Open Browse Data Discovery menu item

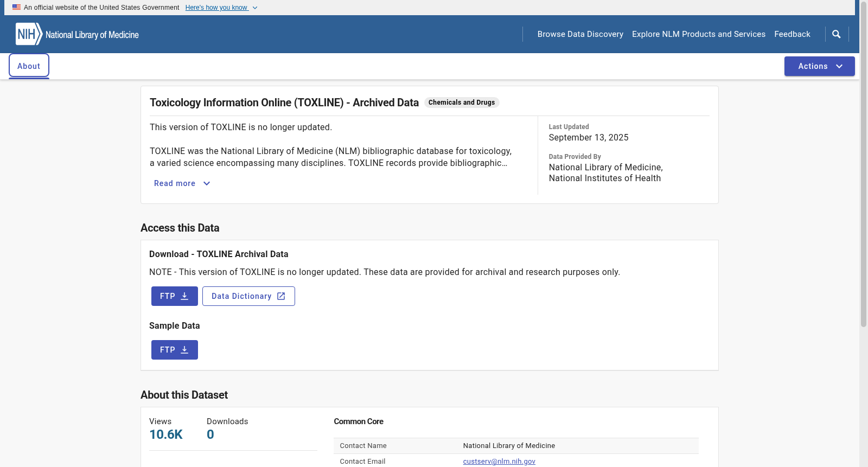click(580, 34)
